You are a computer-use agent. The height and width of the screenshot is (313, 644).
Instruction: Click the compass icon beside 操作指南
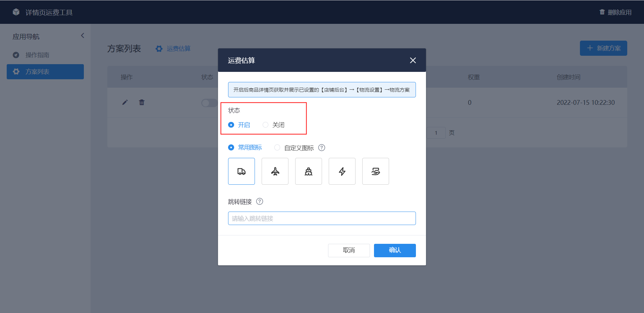pyautogui.click(x=16, y=55)
